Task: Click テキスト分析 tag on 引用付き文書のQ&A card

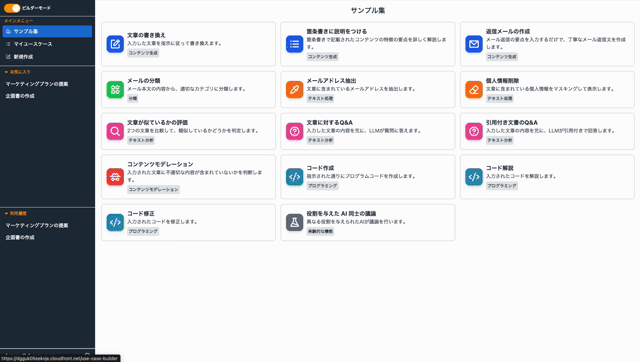Action: click(500, 140)
